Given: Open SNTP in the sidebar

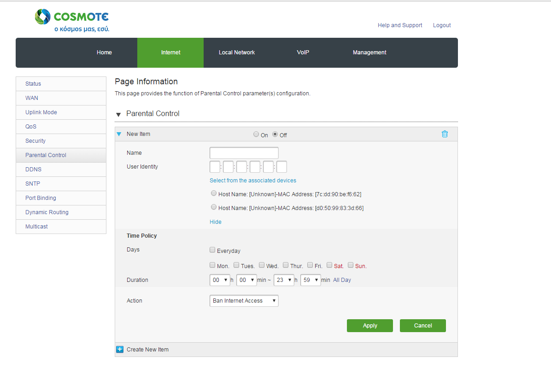Looking at the screenshot, I should pos(61,184).
